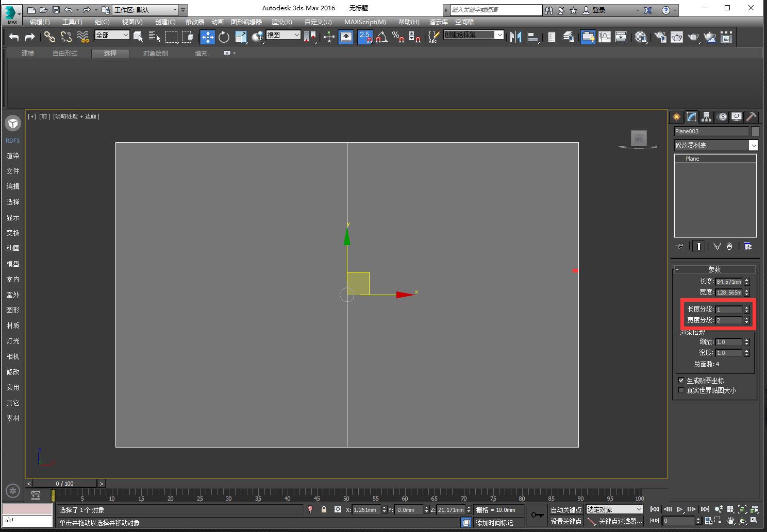Open the Select by Name dialog

pos(155,37)
